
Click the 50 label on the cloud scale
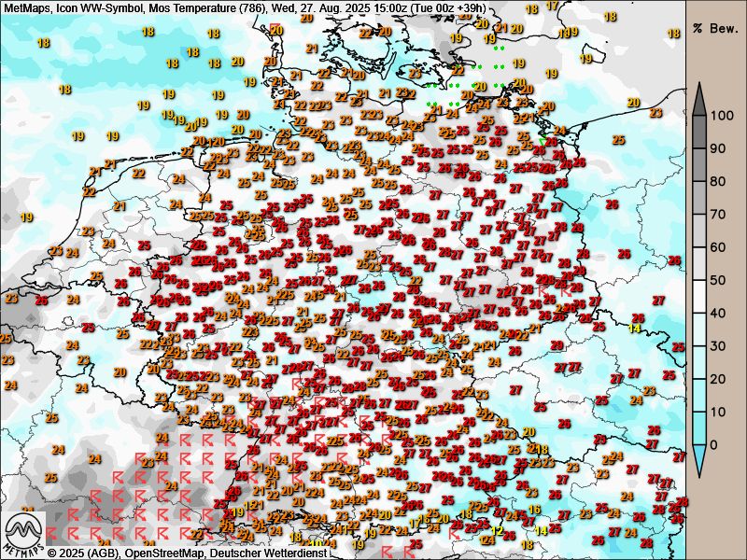click(x=718, y=280)
